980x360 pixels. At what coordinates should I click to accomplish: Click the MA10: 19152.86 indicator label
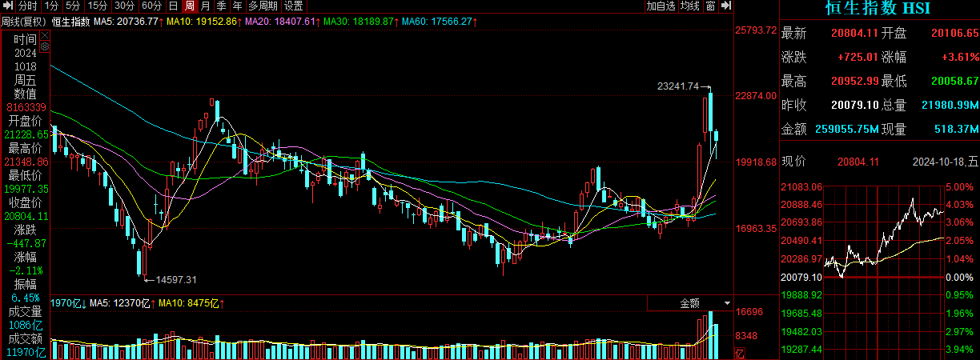point(205,22)
